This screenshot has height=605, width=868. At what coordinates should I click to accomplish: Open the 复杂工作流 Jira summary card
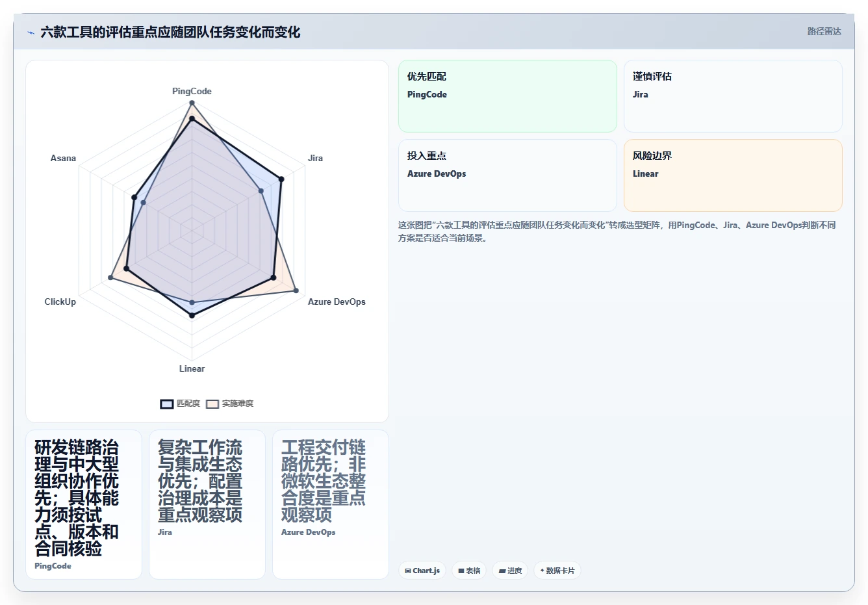pyautogui.click(x=207, y=504)
